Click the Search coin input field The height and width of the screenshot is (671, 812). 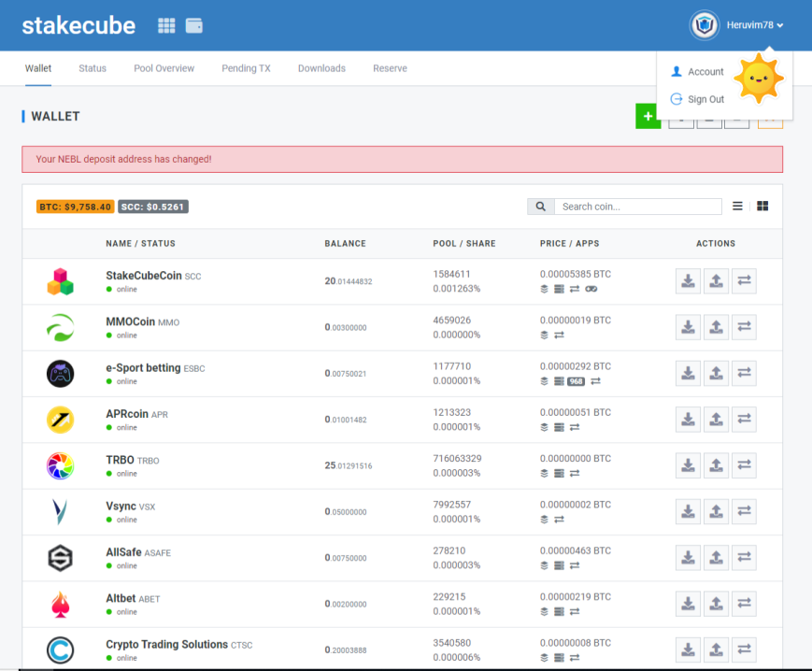[638, 207]
